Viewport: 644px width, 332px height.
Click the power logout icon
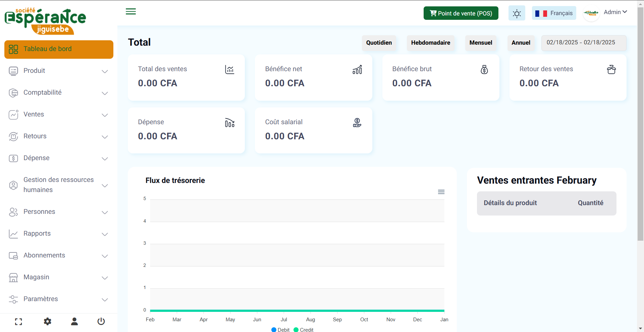(101, 322)
